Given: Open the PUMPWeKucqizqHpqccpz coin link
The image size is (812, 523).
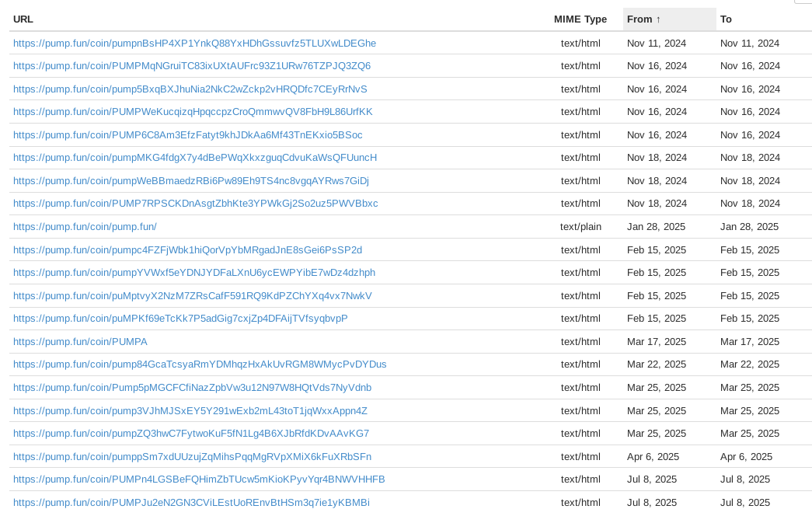Looking at the screenshot, I should pyautogui.click(x=193, y=112).
